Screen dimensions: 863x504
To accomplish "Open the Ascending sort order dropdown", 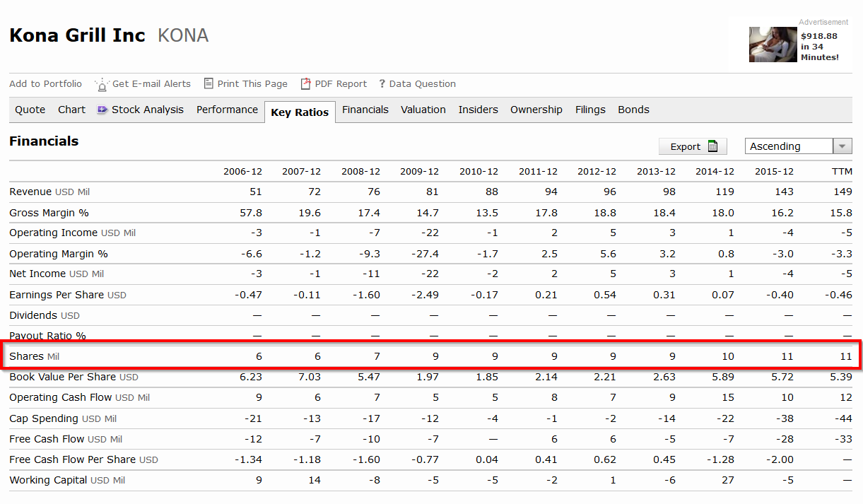I will (x=789, y=146).
